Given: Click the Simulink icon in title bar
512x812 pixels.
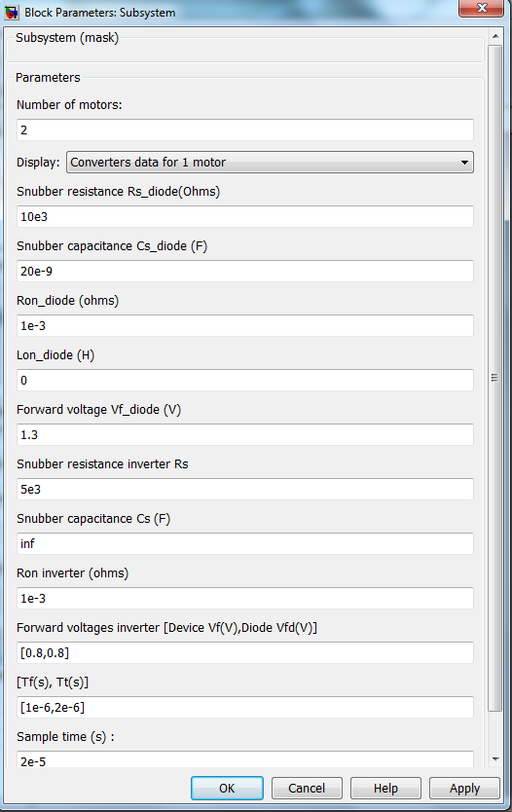Looking at the screenshot, I should (x=12, y=12).
